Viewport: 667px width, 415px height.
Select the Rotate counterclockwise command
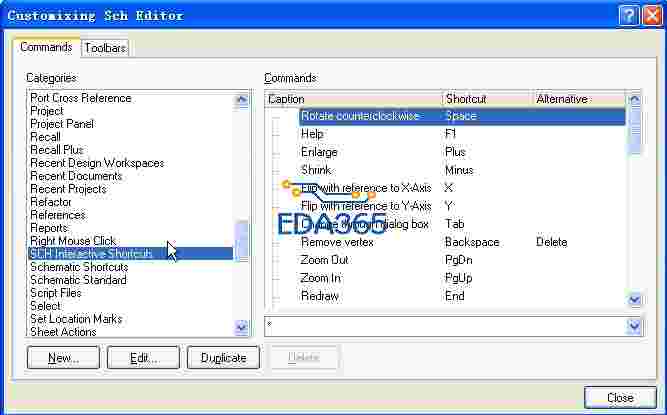tap(462, 116)
